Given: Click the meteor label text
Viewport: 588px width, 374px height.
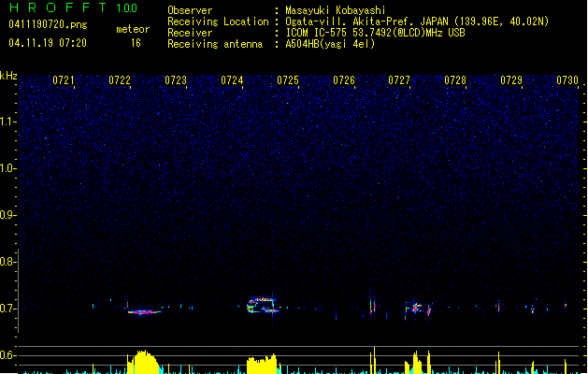Looking at the screenshot, I should click(x=133, y=29).
